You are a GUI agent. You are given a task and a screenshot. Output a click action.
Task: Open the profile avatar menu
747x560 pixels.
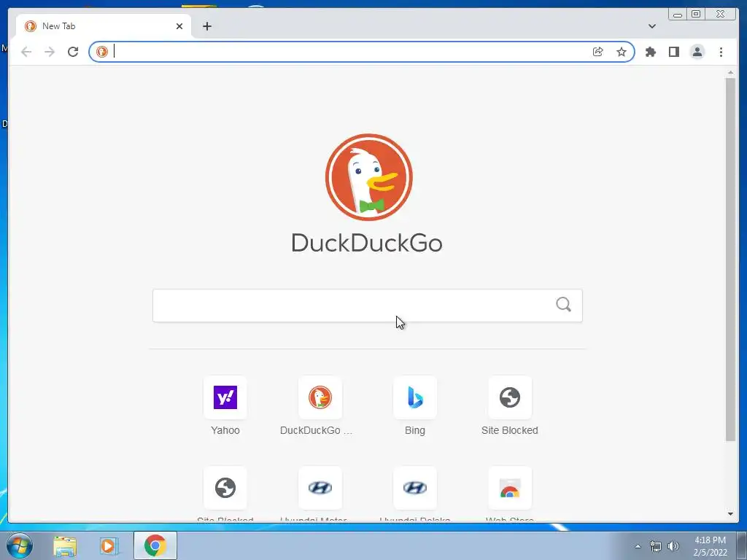697,52
